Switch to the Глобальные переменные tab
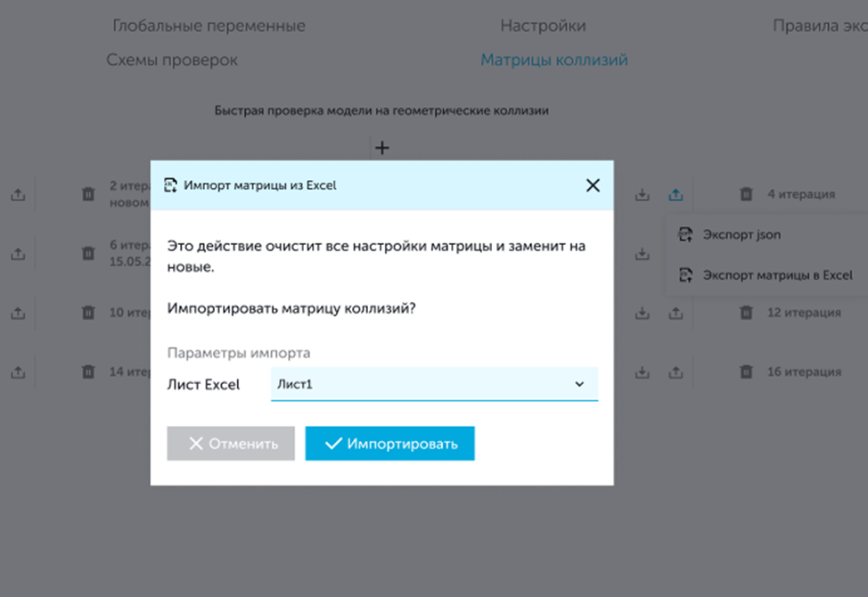868x597 pixels. tap(209, 26)
